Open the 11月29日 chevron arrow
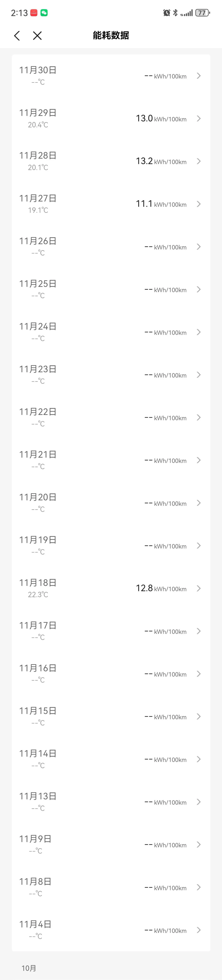This screenshot has height=980, width=222. 198,119
